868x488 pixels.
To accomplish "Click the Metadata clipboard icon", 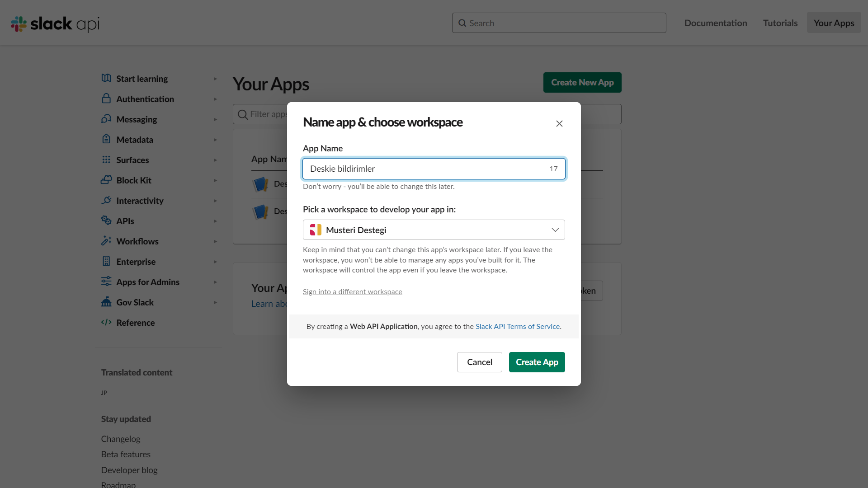I will tap(106, 139).
